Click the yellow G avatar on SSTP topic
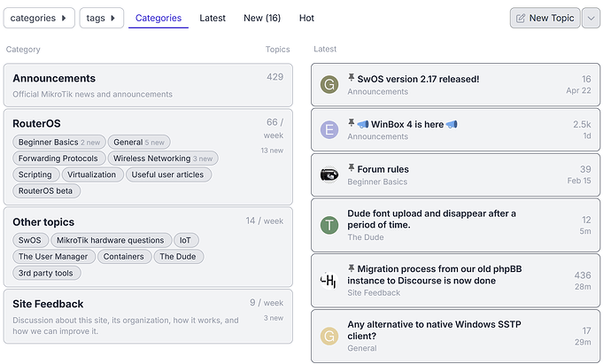611x364 pixels. pyautogui.click(x=329, y=336)
